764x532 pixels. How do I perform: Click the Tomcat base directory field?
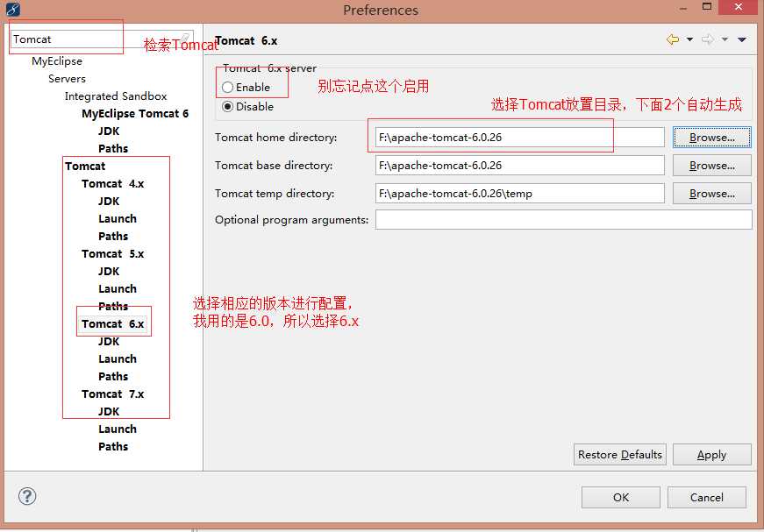point(519,166)
